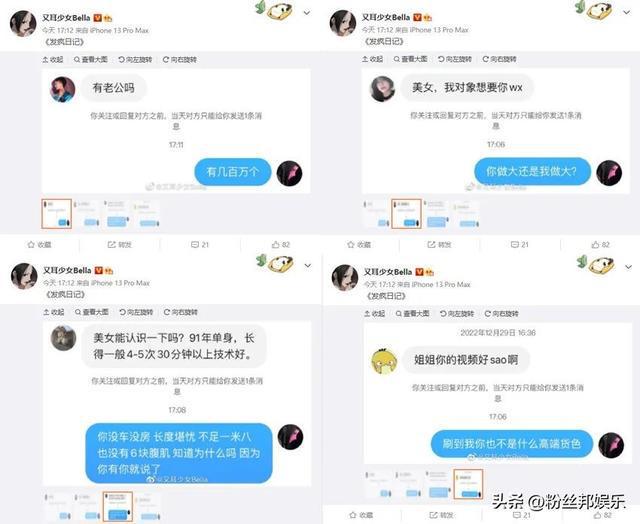Viewport: 640px width, 524px height.
Task: Open 又耳少女Bella username in the '有老公吗' post
Action: pyautogui.click(x=66, y=18)
